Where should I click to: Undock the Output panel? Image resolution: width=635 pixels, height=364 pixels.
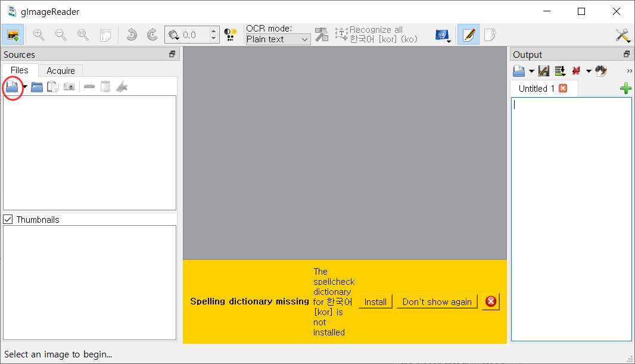pyautogui.click(x=627, y=54)
